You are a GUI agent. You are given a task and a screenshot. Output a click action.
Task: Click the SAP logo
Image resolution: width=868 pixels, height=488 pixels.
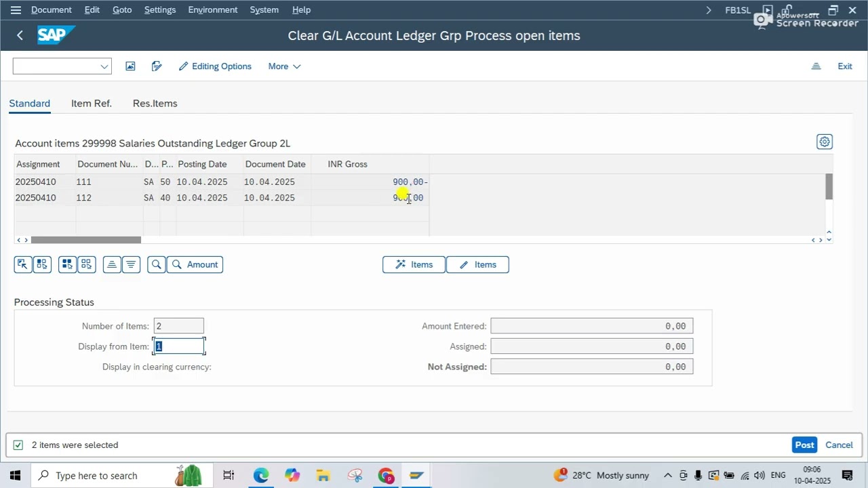[56, 35]
